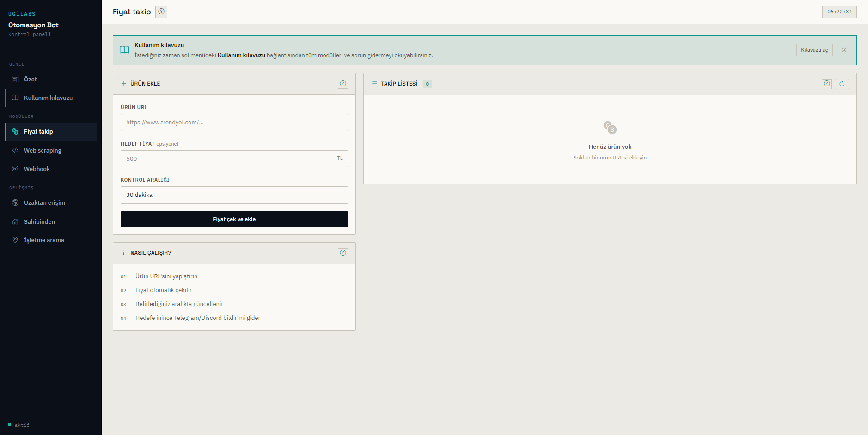Click the coins icon in empty list
Image resolution: width=868 pixels, height=435 pixels.
click(610, 127)
